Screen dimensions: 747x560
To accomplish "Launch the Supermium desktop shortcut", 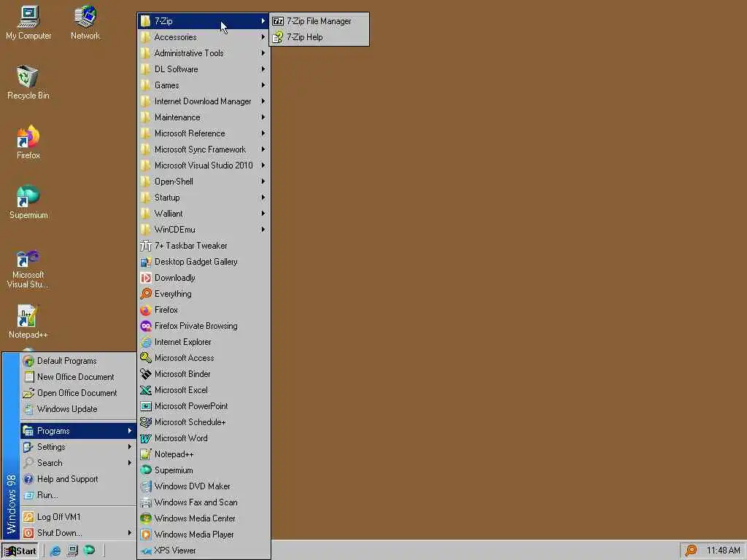I will (x=28, y=202).
